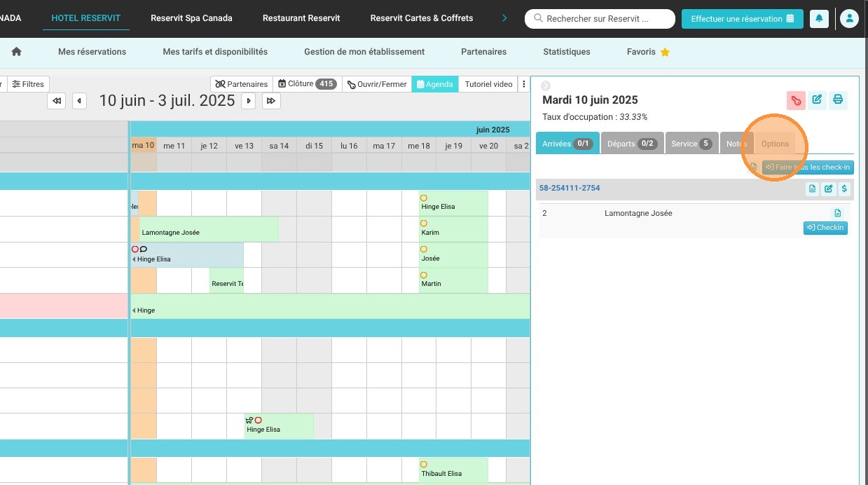Select the Départs 0/2 tab

pyautogui.click(x=633, y=143)
